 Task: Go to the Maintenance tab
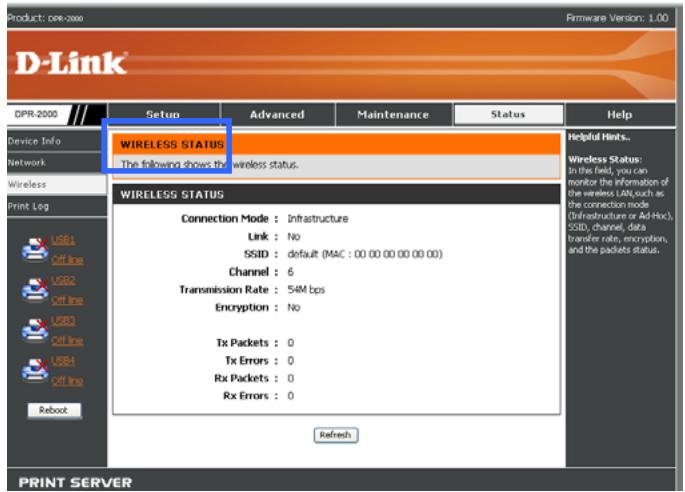click(393, 114)
